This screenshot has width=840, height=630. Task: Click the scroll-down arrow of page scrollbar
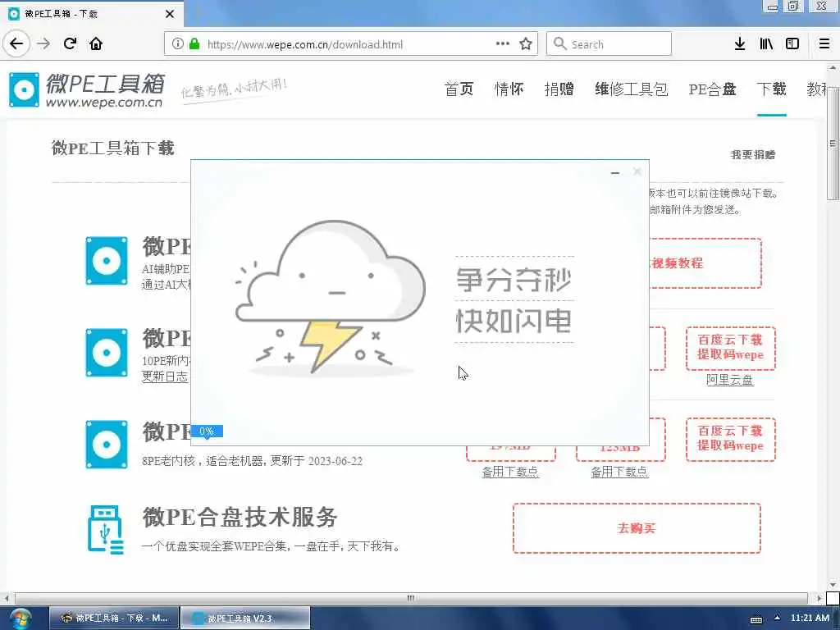[833, 584]
